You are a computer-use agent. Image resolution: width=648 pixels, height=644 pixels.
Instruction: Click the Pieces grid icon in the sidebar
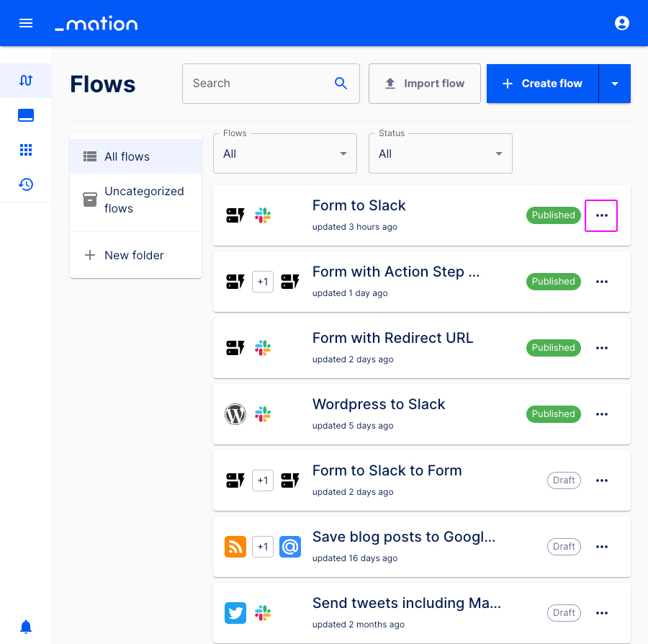pyautogui.click(x=26, y=149)
